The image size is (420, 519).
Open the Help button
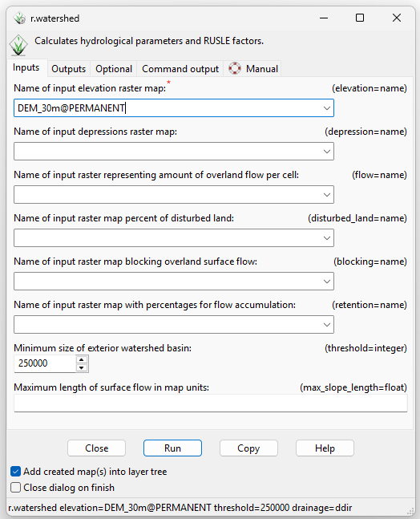(x=325, y=448)
